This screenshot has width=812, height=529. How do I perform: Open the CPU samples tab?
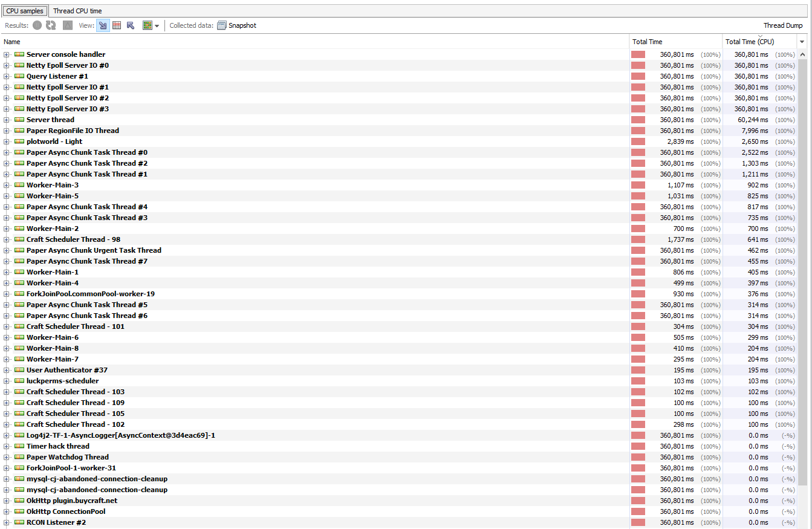click(x=25, y=11)
